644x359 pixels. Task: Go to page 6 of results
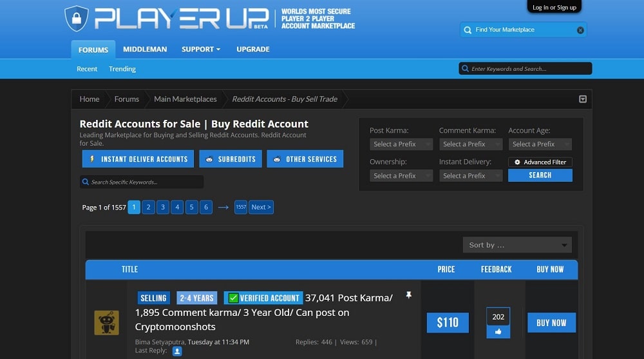click(206, 208)
